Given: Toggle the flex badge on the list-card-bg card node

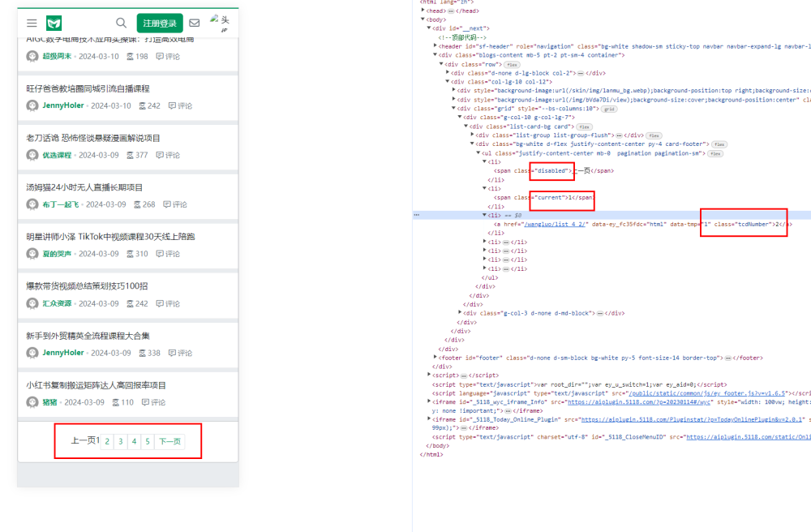Looking at the screenshot, I should click(x=585, y=127).
